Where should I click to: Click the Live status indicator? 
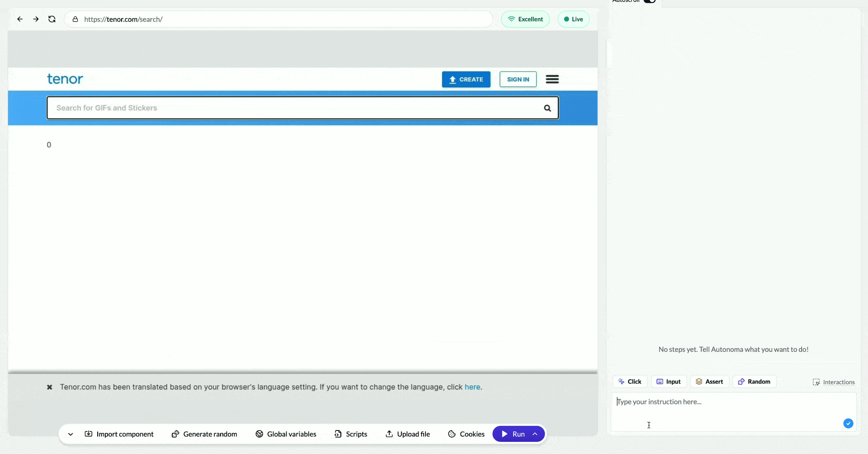pyautogui.click(x=573, y=19)
